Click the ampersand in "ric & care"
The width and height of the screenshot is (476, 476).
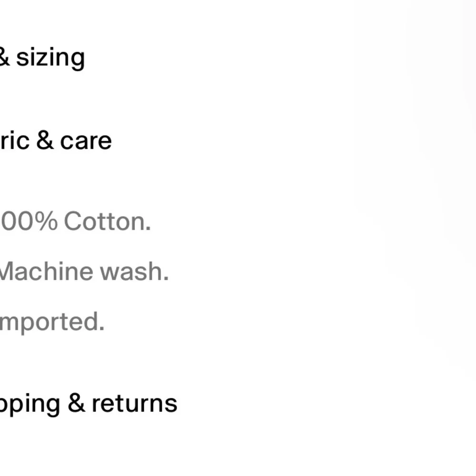(45, 141)
